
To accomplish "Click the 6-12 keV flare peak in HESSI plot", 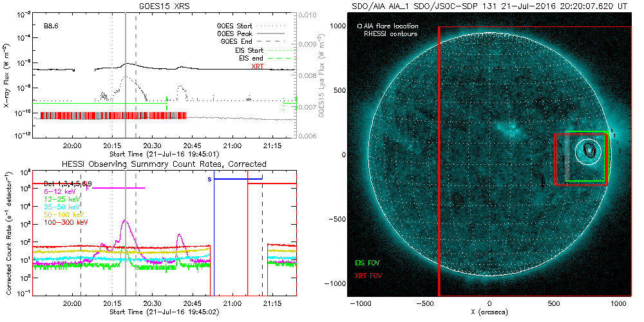I will click(124, 222).
